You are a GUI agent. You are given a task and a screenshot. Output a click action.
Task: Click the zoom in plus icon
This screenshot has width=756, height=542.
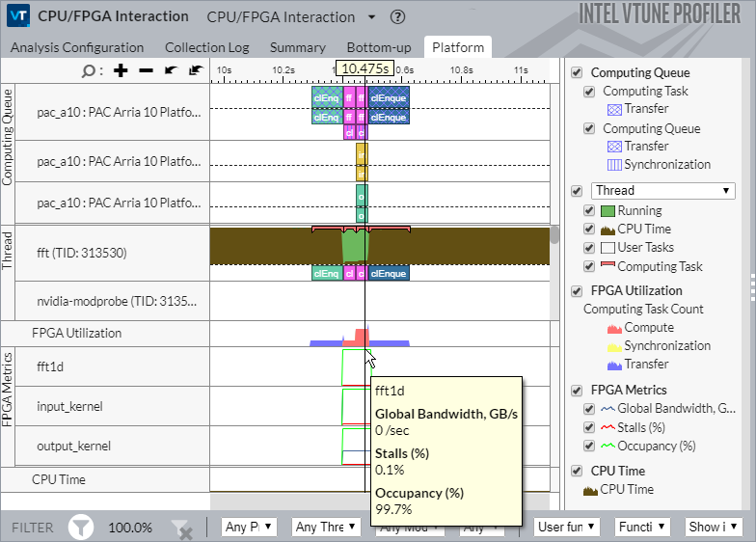point(121,70)
